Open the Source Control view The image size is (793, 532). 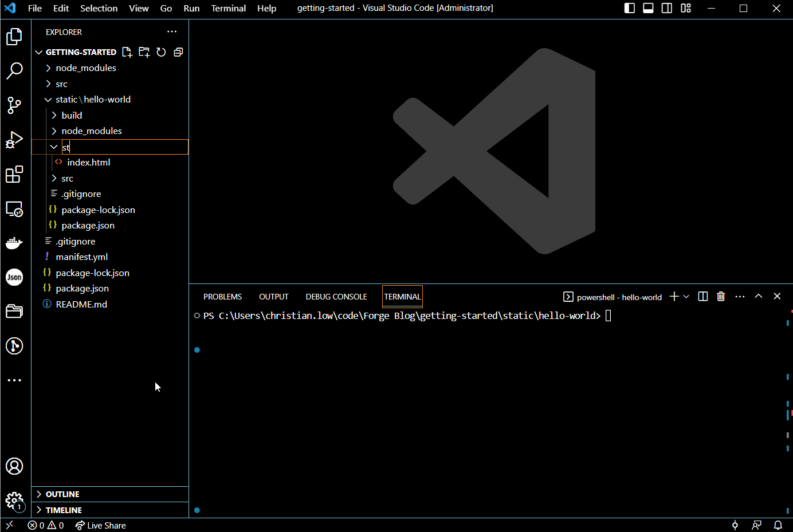(x=14, y=105)
